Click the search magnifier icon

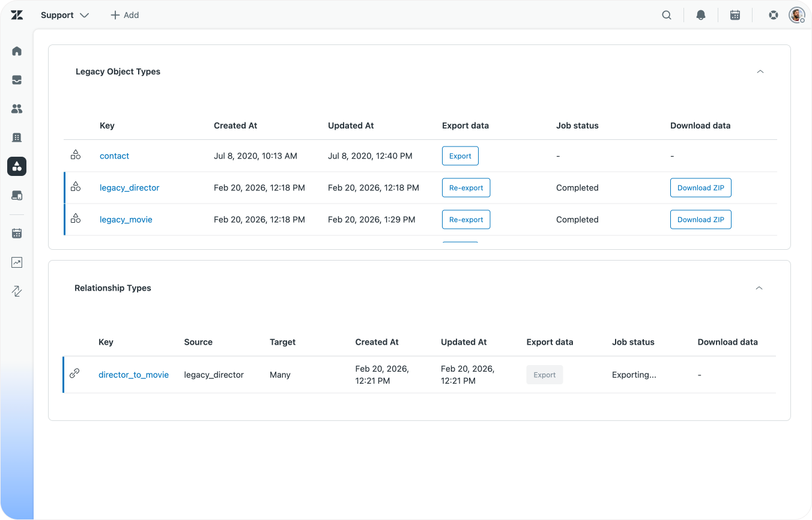tap(667, 15)
